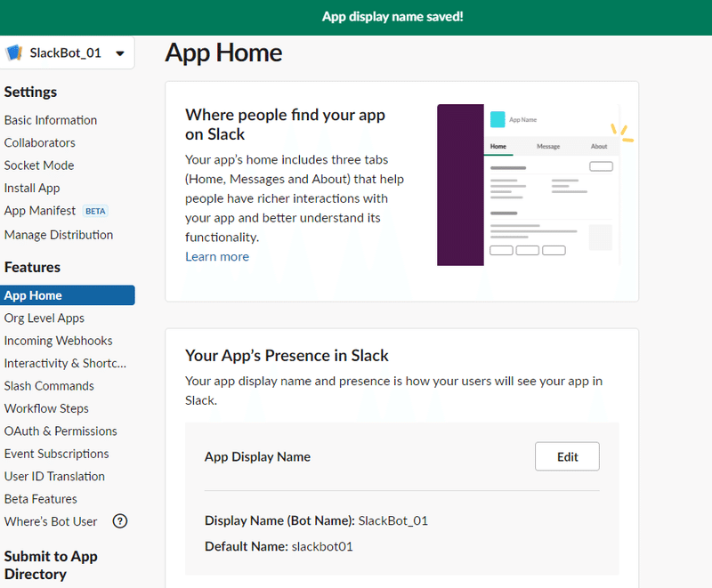Open Slash Commands page
This screenshot has height=588, width=712.
pos(49,386)
